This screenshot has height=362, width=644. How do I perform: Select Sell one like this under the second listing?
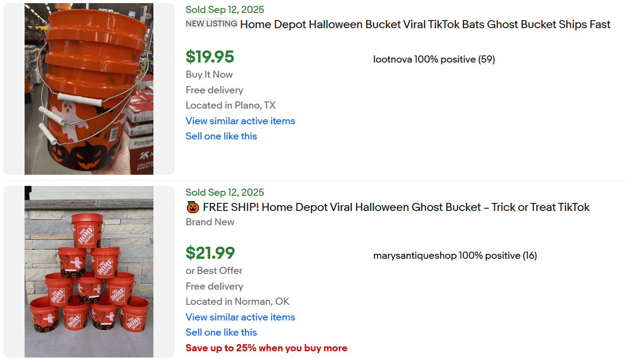pos(221,332)
